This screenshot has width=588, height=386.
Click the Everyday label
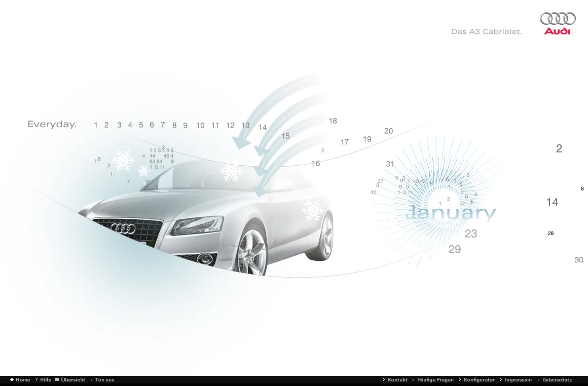point(52,124)
